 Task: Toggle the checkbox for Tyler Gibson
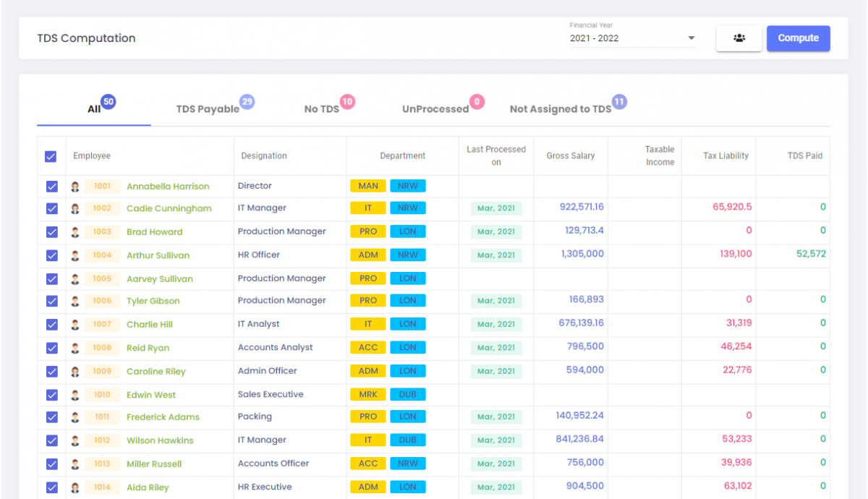[x=51, y=301]
